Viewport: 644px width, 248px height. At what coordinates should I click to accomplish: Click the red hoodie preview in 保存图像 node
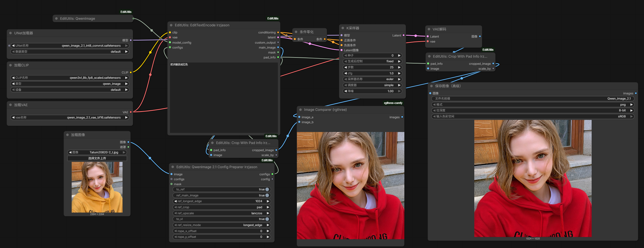[533, 178]
